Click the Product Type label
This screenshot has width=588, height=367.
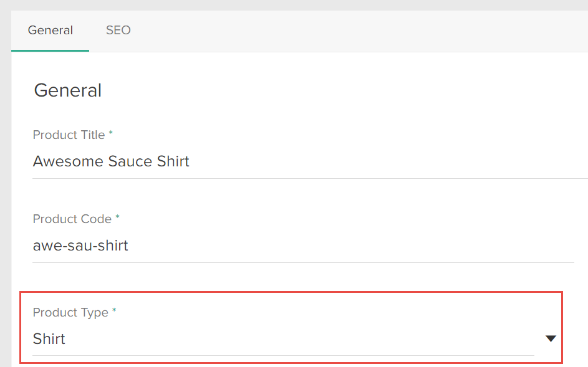[69, 312]
